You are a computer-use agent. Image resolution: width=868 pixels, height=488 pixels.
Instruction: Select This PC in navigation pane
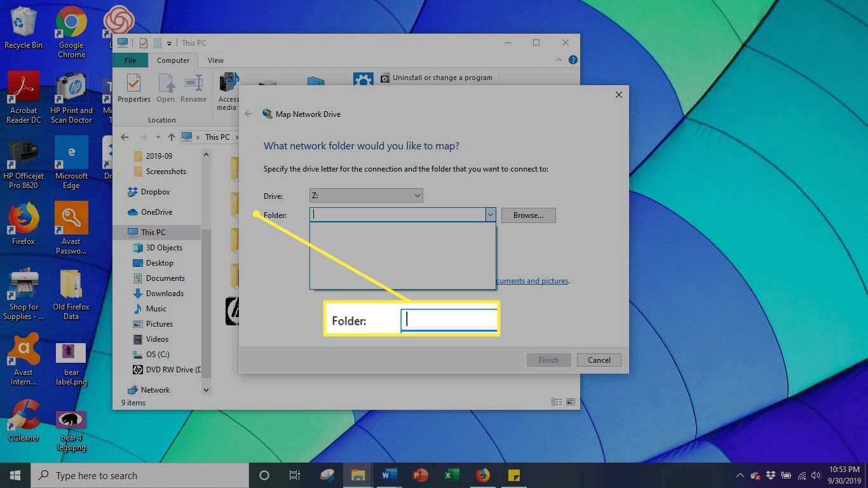tap(157, 232)
